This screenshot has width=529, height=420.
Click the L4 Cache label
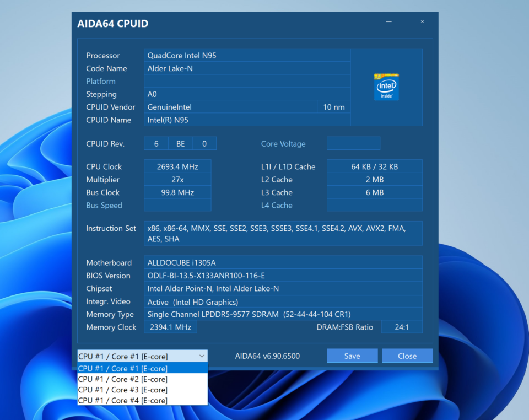277,205
